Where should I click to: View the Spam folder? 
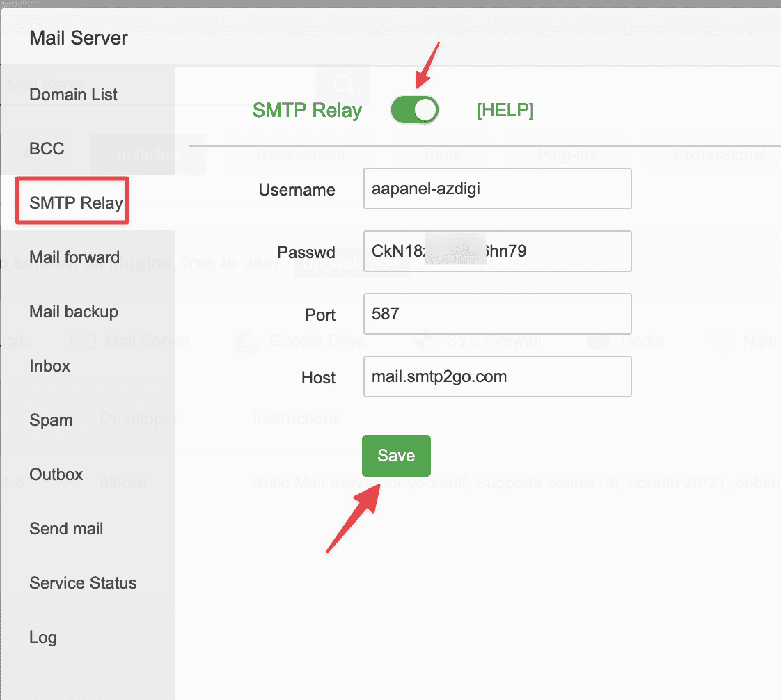[x=51, y=420]
